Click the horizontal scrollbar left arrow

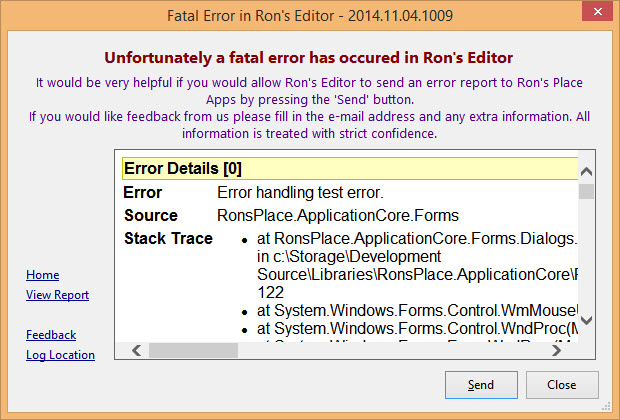[x=137, y=350]
